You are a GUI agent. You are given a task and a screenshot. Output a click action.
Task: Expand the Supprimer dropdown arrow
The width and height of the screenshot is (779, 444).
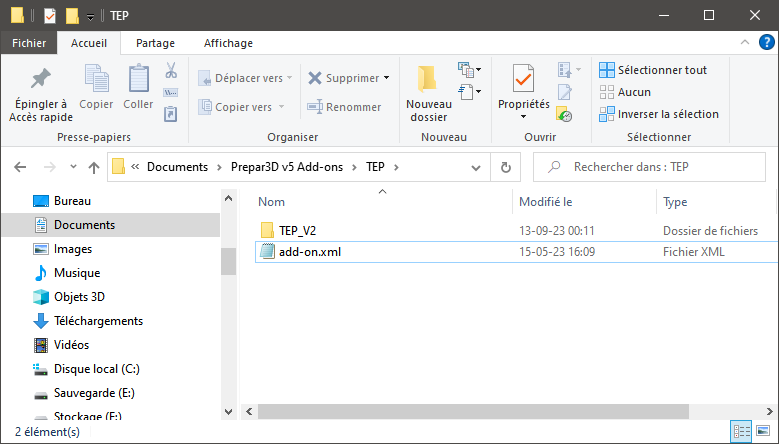[387, 78]
